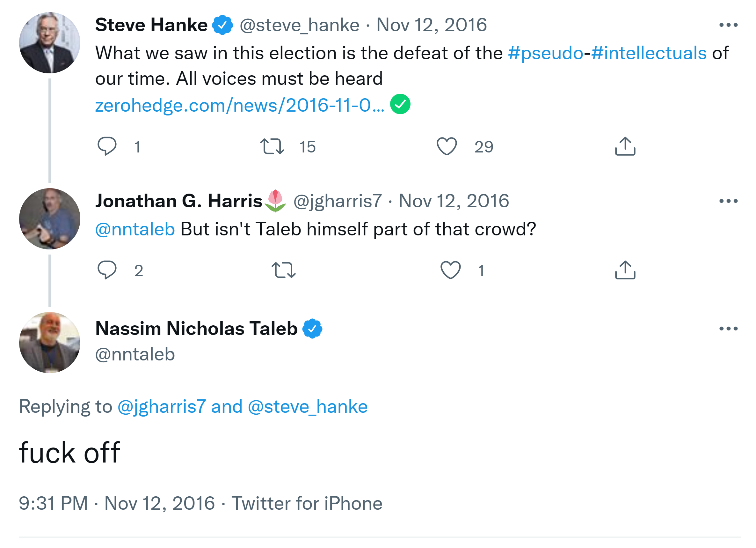Retweet Steve Hanke's election tweet
This screenshot has height=548, width=756.
(272, 146)
